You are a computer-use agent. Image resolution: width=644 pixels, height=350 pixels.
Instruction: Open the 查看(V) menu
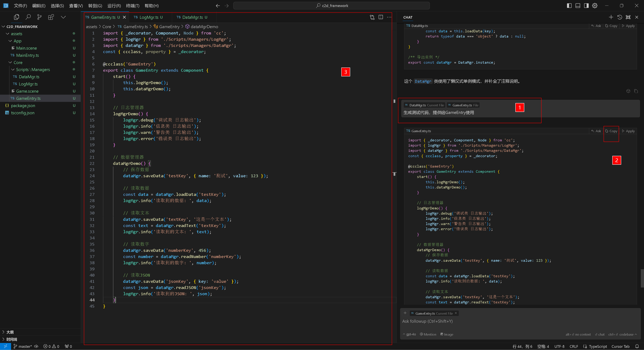coord(76,6)
